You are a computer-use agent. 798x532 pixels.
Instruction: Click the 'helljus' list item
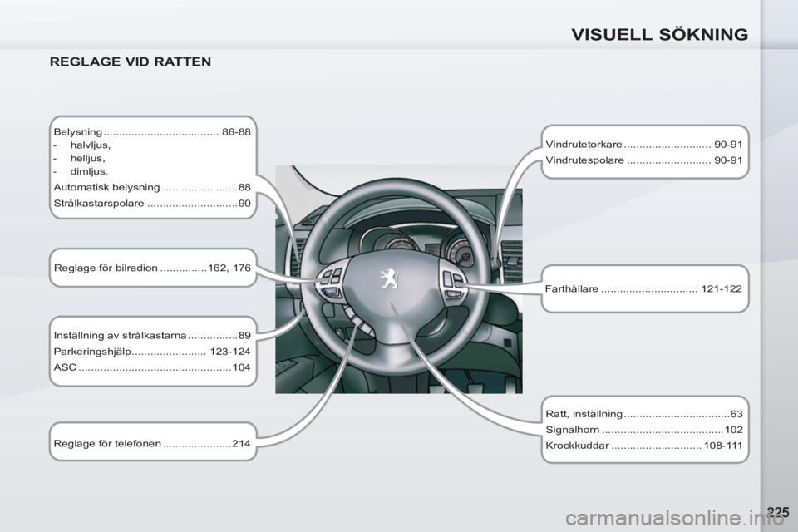(87, 158)
